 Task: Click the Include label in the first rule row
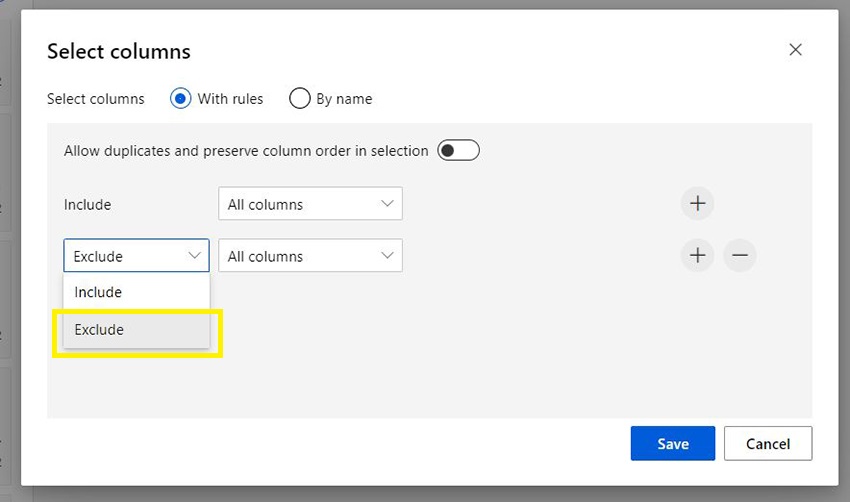88,205
